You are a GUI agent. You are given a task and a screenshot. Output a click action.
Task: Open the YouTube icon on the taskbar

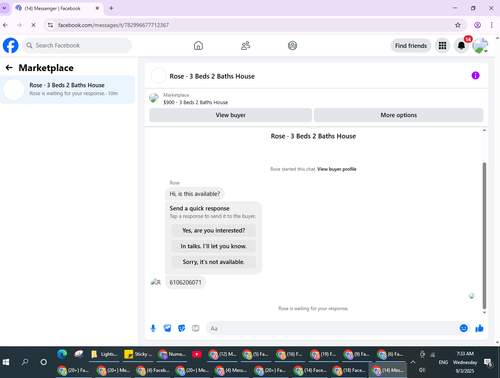click(197, 354)
